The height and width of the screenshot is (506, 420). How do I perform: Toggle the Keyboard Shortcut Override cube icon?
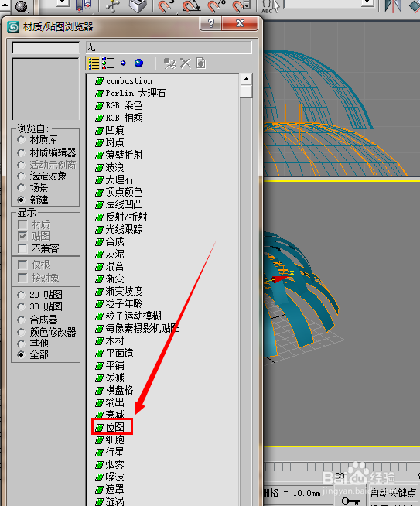coord(138,6)
